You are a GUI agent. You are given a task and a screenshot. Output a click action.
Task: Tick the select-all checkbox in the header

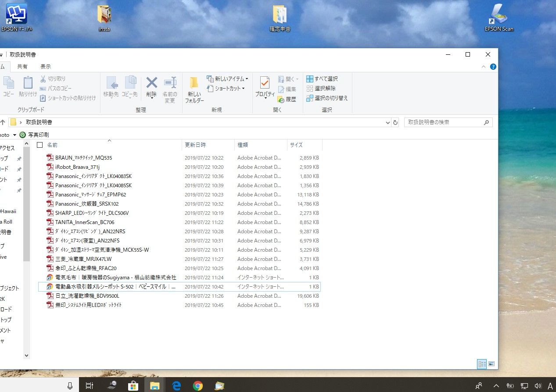(x=40, y=145)
